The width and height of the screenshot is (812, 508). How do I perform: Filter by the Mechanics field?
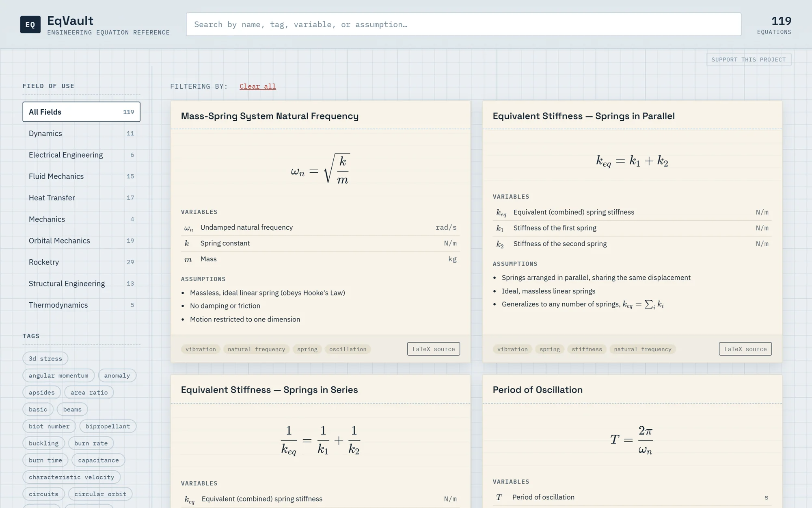(81, 219)
